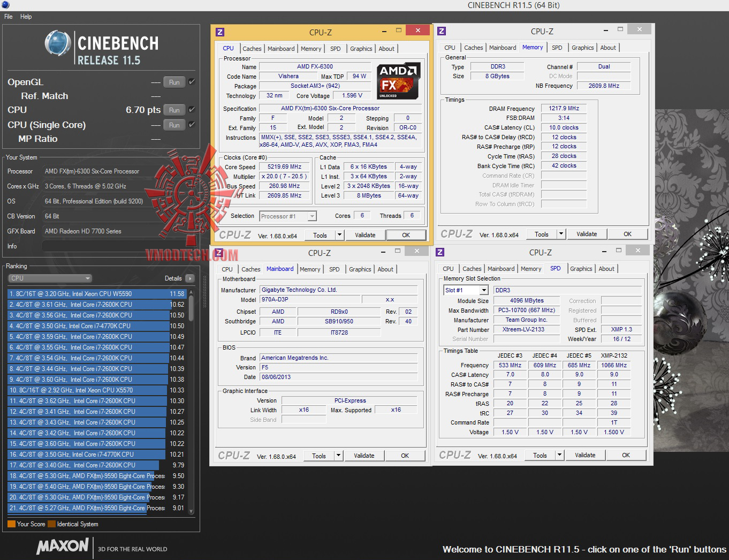Run the CPU benchmark

[174, 110]
